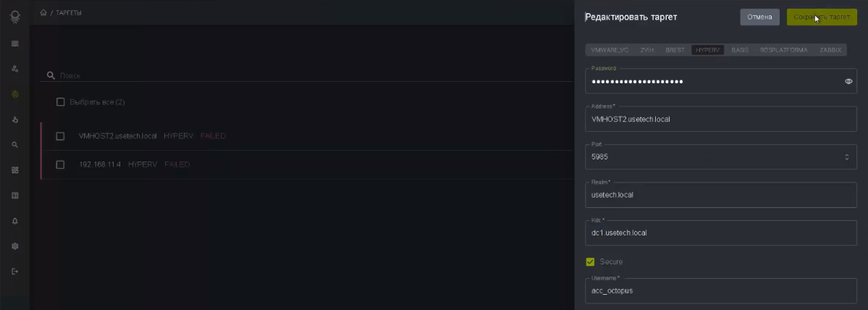Open the bell notifications icon in sidebar

15,221
